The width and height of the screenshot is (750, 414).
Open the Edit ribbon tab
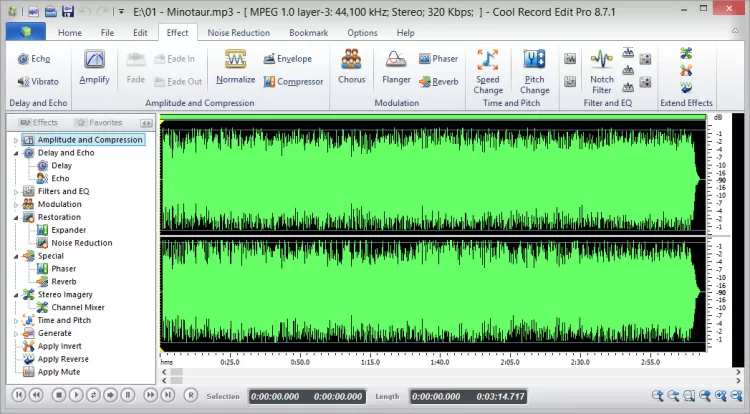pyautogui.click(x=140, y=33)
